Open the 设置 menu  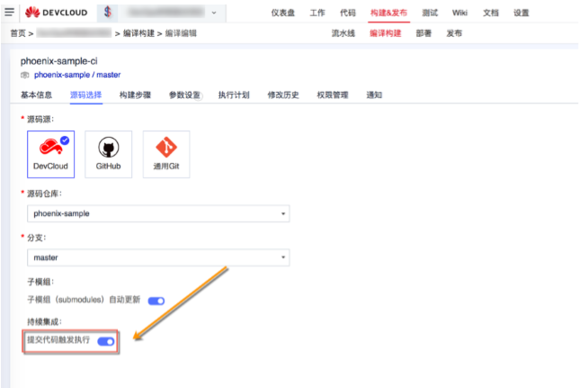pyautogui.click(x=521, y=13)
